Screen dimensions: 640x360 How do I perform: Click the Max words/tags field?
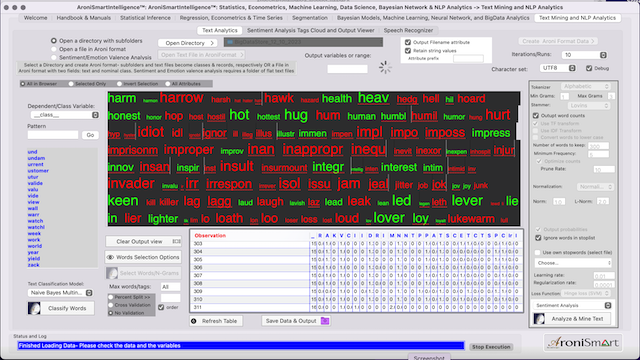click(x=170, y=287)
